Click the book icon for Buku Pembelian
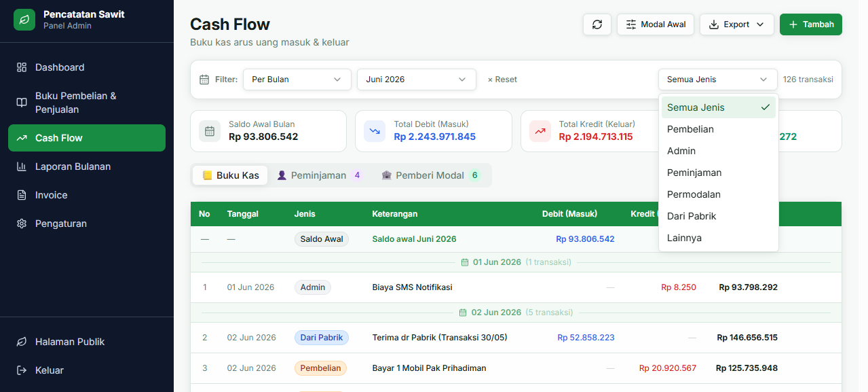 tap(22, 103)
